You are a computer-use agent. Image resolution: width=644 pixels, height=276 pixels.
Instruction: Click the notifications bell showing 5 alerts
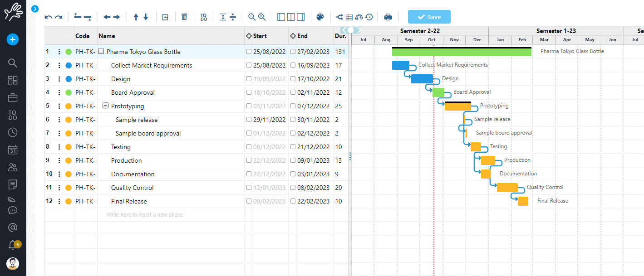coord(12,244)
